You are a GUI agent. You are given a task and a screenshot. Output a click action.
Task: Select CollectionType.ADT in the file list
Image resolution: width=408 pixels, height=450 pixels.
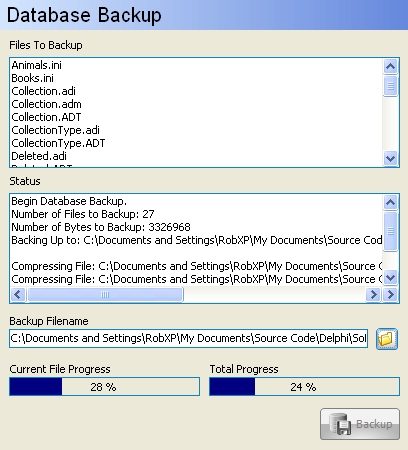pyautogui.click(x=58, y=143)
